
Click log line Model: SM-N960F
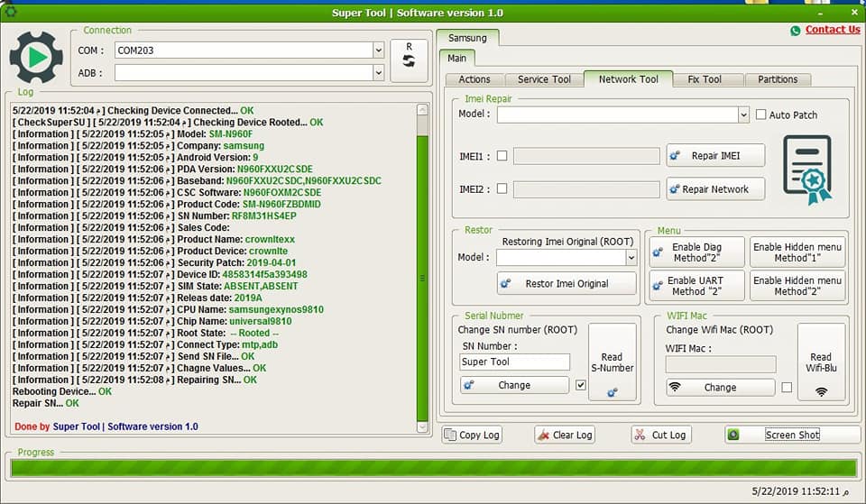pos(133,134)
